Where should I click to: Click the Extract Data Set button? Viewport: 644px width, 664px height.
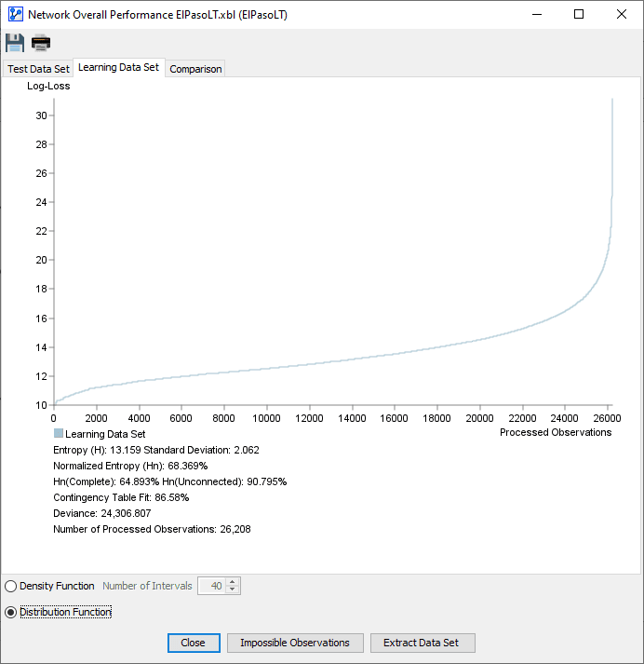point(423,643)
